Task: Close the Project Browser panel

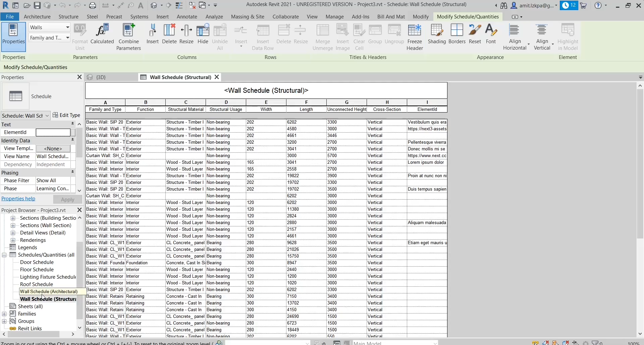Action: click(79, 210)
